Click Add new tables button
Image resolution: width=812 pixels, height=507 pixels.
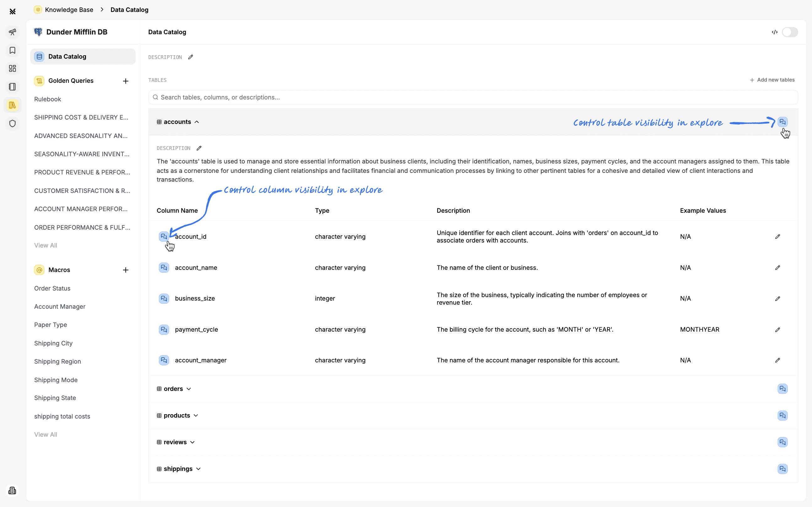[772, 80]
